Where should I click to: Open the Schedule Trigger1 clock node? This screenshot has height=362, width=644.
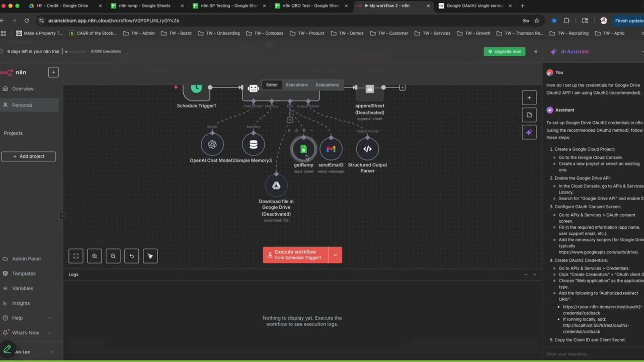point(196,90)
